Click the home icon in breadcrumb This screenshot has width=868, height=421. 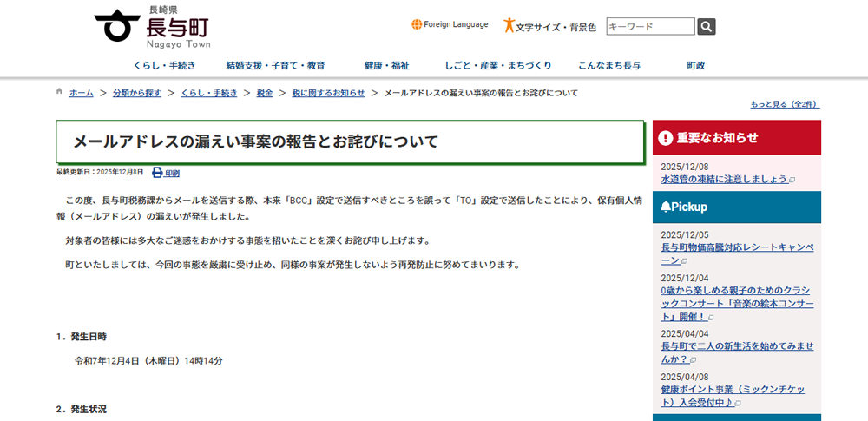click(x=59, y=92)
